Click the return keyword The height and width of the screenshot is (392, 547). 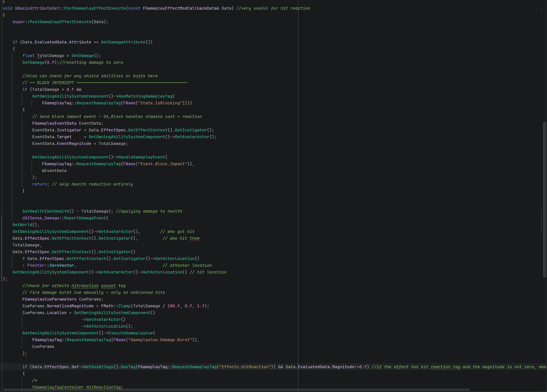[40, 184]
